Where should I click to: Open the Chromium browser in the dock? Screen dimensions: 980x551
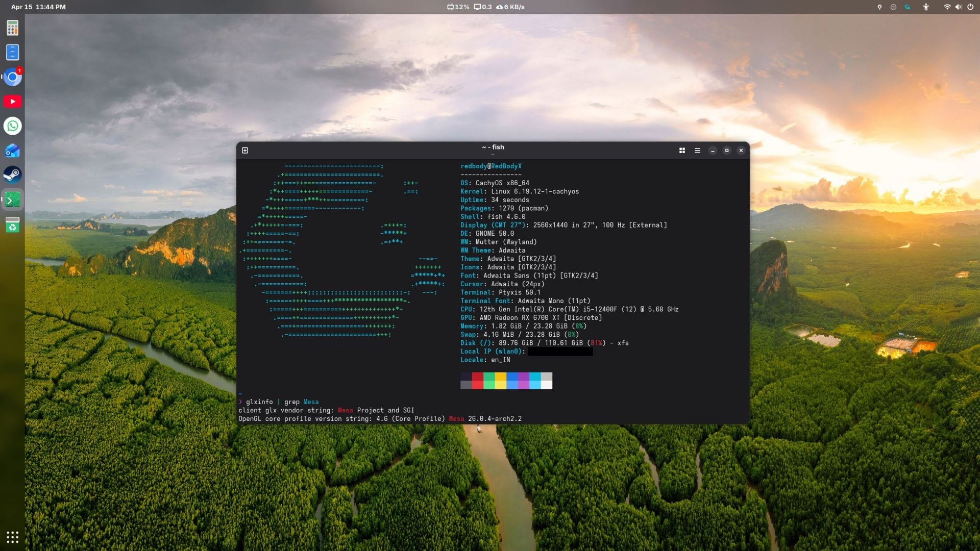click(x=12, y=77)
